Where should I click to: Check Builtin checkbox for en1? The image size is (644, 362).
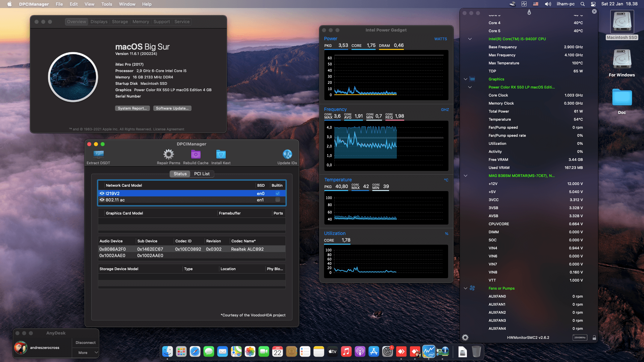tap(278, 200)
